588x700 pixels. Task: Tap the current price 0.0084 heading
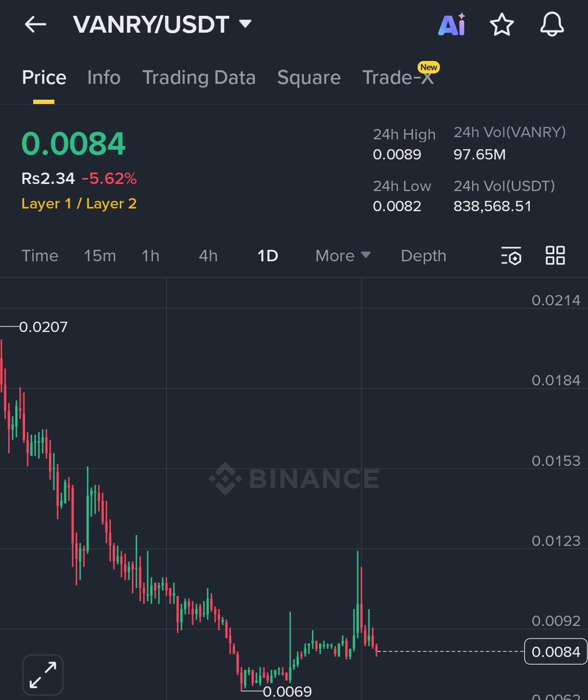pos(73,144)
